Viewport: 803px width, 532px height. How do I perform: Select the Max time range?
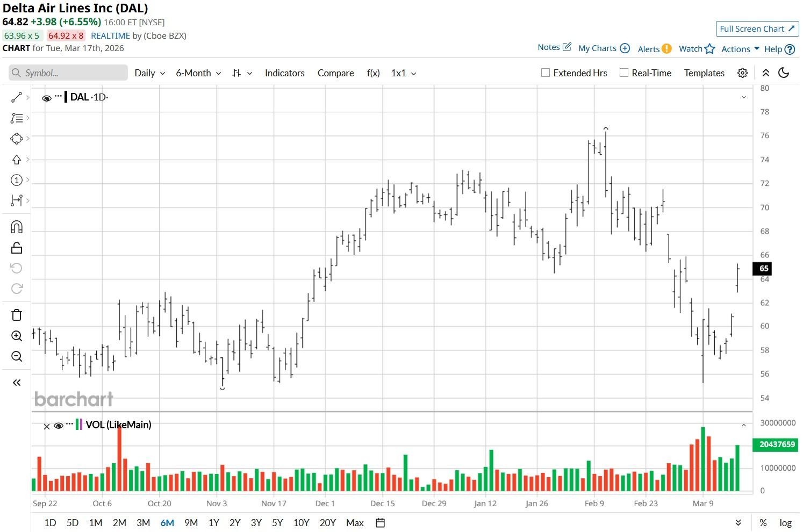tap(355, 523)
